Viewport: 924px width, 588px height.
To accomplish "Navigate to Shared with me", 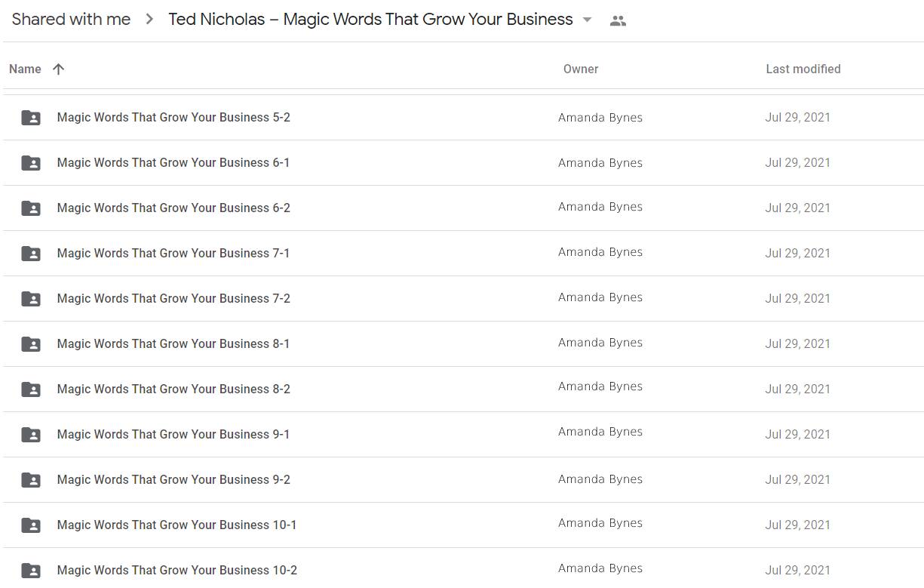I will pos(70,19).
